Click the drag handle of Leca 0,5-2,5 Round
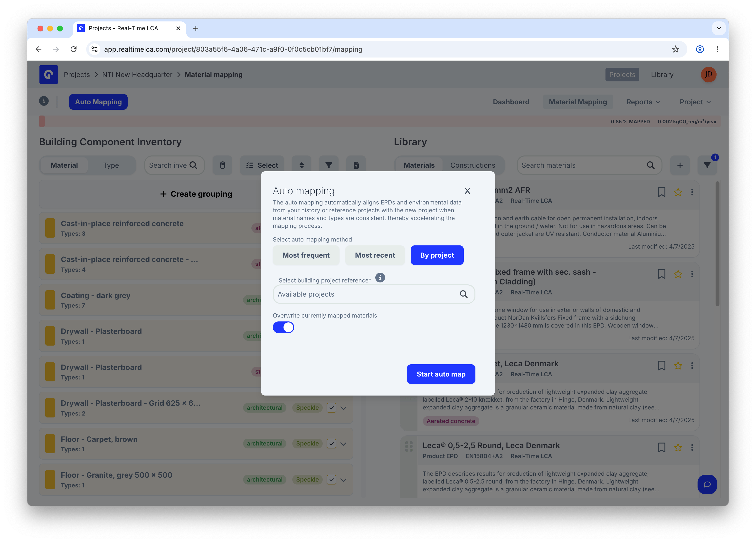Viewport: 756px width, 542px height. click(x=409, y=446)
